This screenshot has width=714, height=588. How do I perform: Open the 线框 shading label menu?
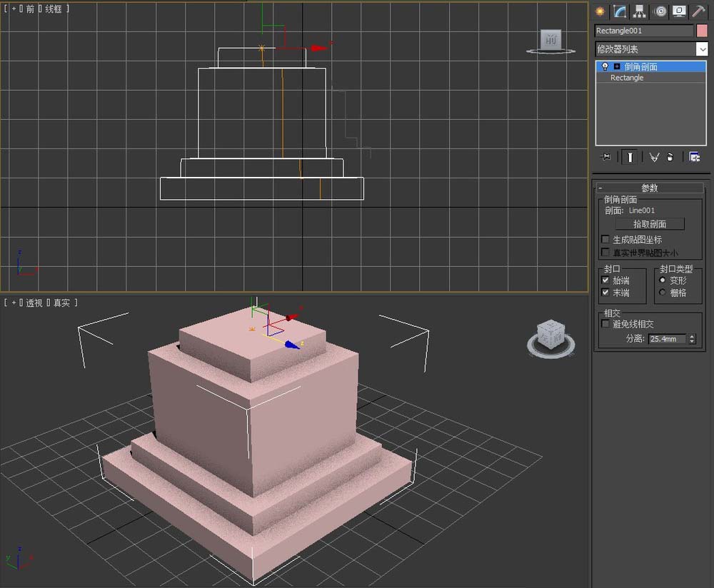click(x=54, y=9)
